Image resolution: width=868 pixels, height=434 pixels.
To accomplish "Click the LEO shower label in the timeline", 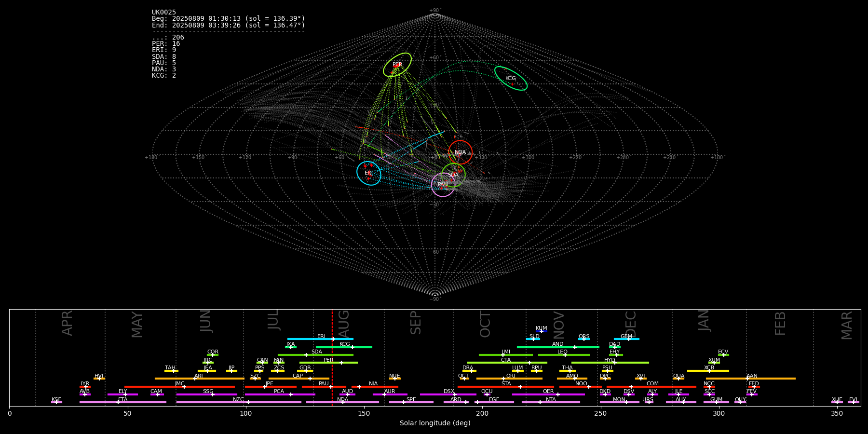I will point(563,352).
